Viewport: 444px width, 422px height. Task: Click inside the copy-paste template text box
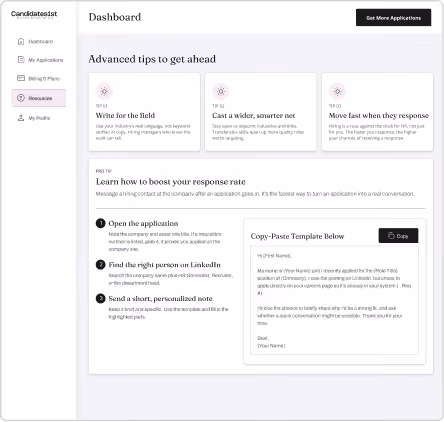point(334,300)
